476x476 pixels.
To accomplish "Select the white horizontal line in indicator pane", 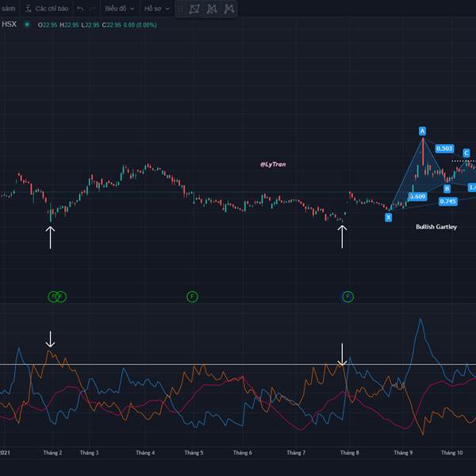I will (x=238, y=364).
